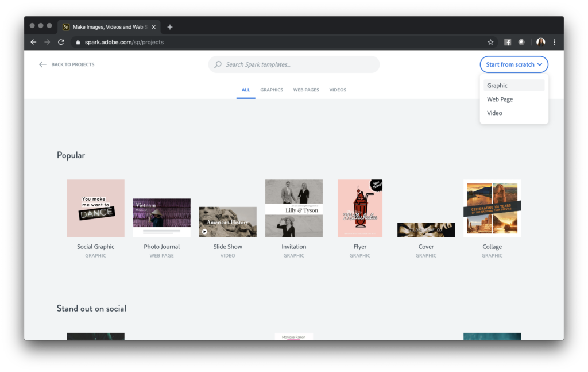This screenshot has width=588, height=372.
Task: Open a new browser tab
Action: pos(170,27)
